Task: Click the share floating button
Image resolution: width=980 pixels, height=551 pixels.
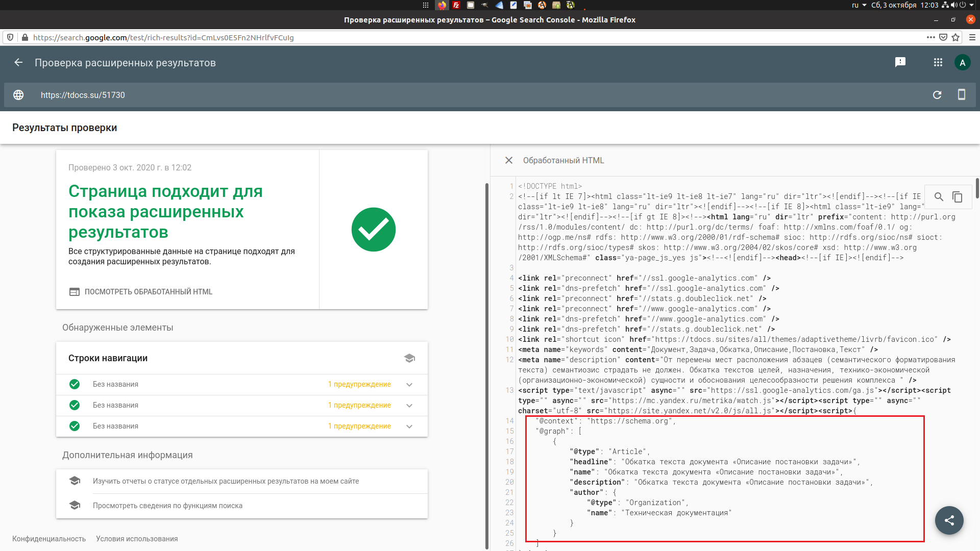Action: 949,520
